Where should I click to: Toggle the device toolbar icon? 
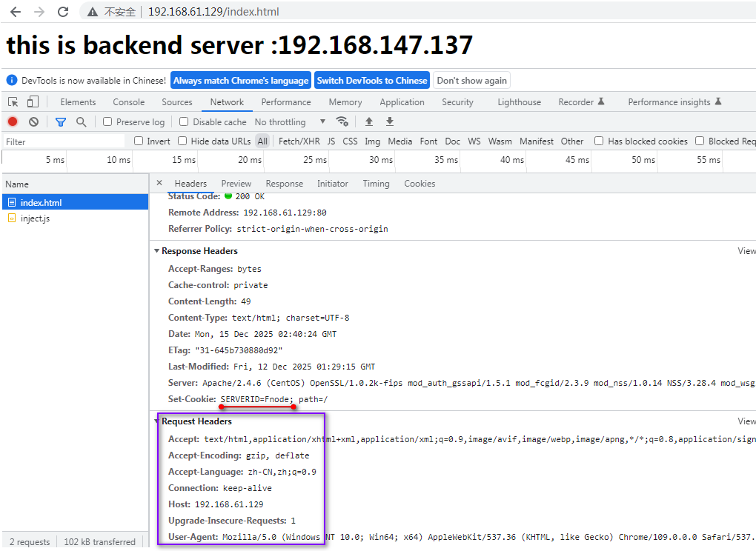(33, 101)
